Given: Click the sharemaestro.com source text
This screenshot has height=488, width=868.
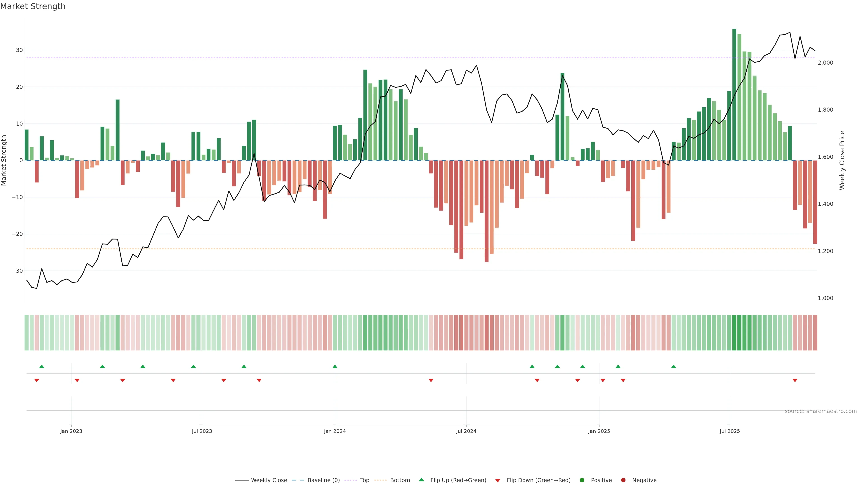Looking at the screenshot, I should (821, 411).
